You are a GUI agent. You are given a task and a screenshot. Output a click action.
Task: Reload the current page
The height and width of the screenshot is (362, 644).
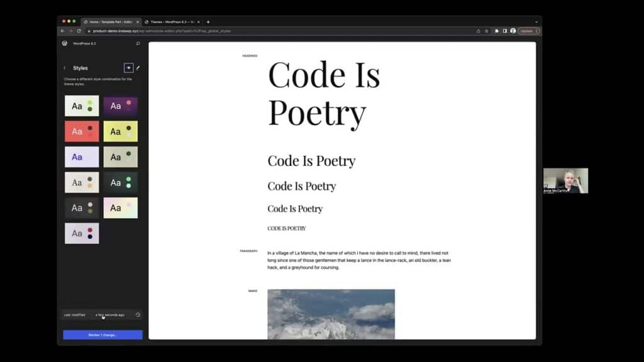tap(79, 31)
